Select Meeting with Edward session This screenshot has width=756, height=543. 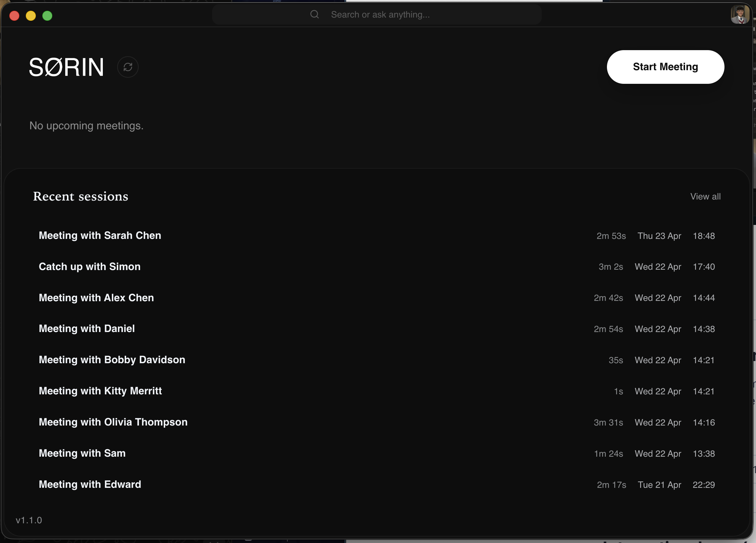point(90,485)
